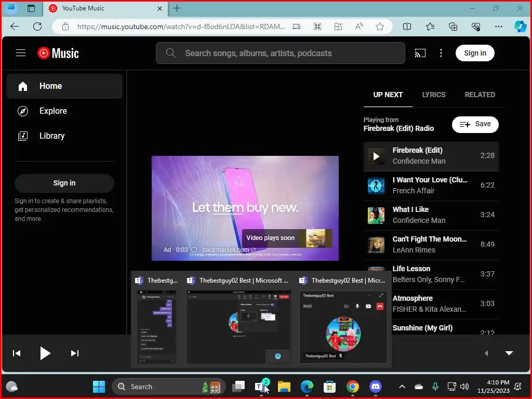
Task: Open Microsoft Store from the taskbar
Action: 329,387
